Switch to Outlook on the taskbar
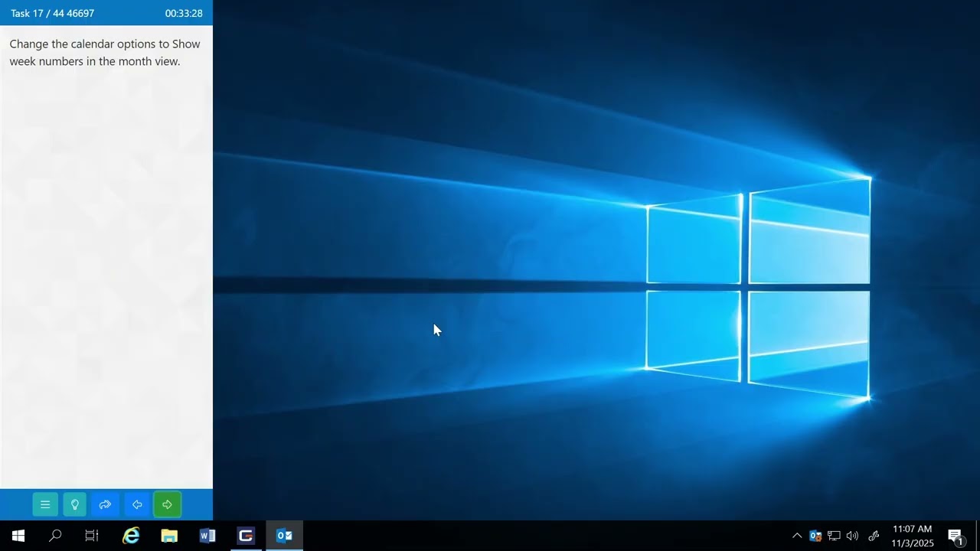The image size is (980, 551). (x=284, y=536)
